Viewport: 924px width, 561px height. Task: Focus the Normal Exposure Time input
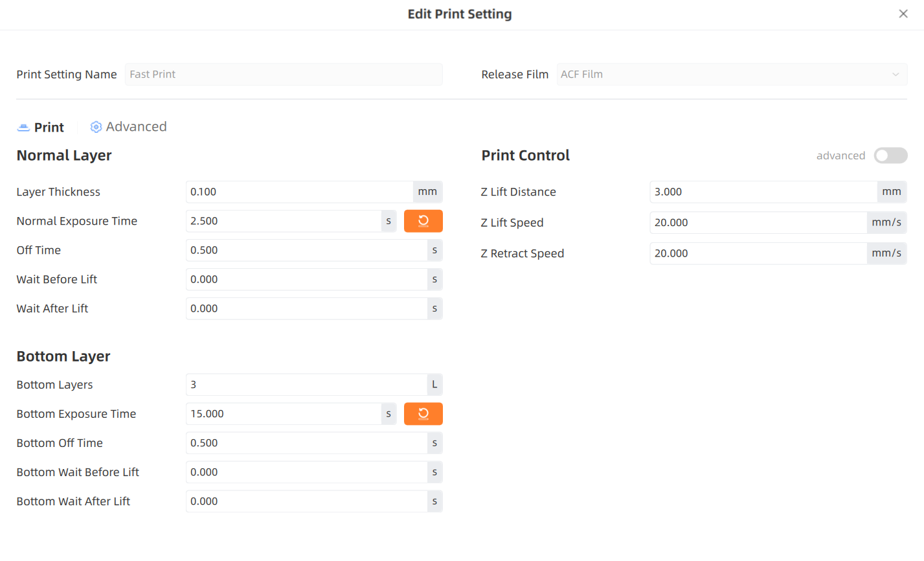click(284, 221)
